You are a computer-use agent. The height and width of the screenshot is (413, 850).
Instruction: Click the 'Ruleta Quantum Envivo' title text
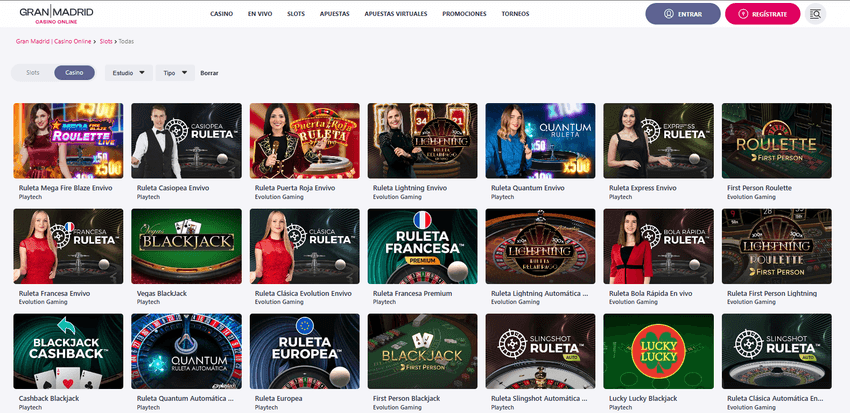[527, 188]
